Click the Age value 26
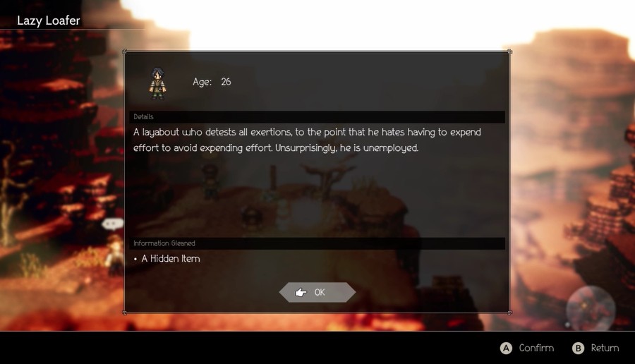The height and width of the screenshot is (364, 635). (226, 82)
